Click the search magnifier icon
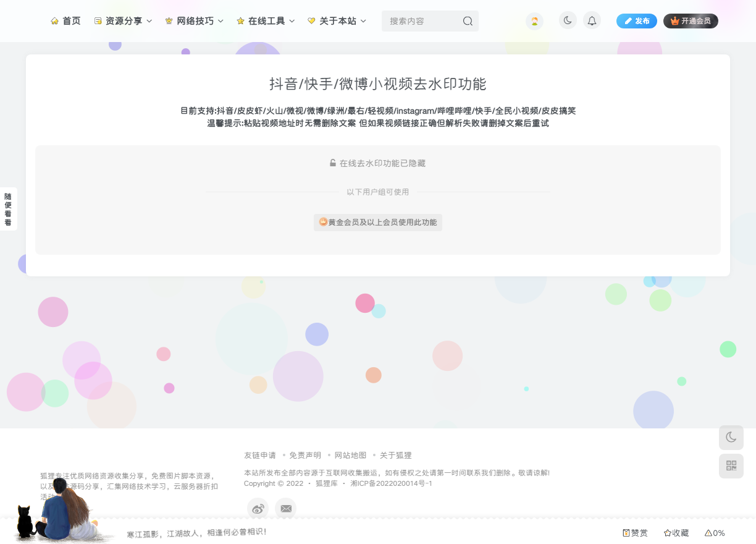Image resolution: width=756 pixels, height=544 pixels. (x=468, y=21)
